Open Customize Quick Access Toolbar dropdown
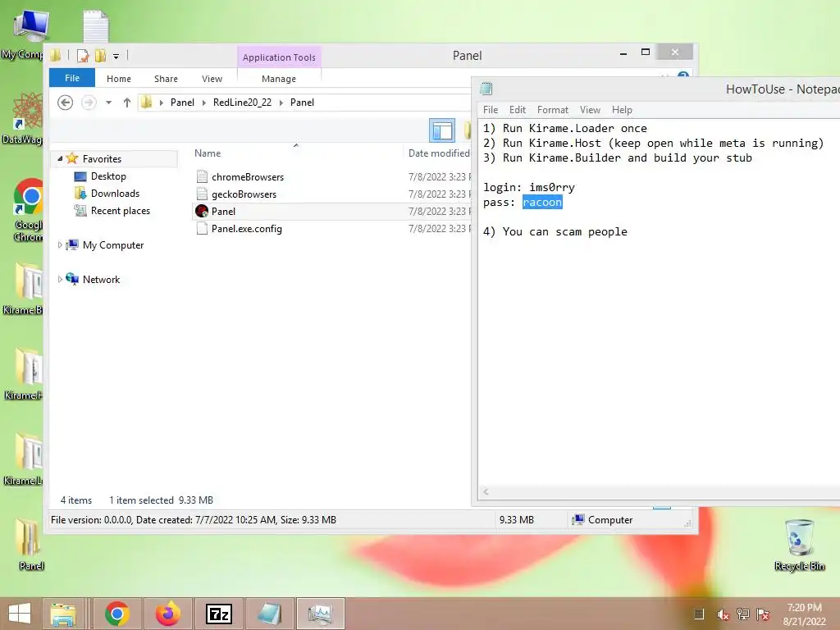Viewport: 840px width, 630px height. tap(116, 56)
